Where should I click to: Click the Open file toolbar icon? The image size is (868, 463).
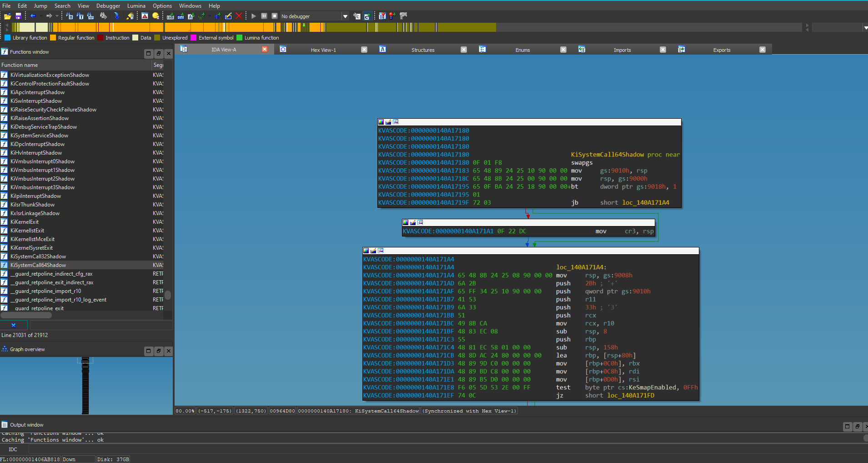coord(7,16)
